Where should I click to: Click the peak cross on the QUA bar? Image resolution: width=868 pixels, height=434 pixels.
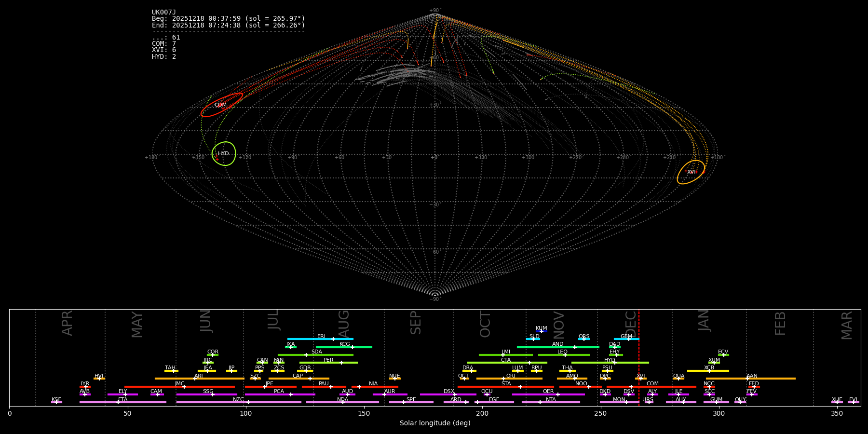coord(678,379)
